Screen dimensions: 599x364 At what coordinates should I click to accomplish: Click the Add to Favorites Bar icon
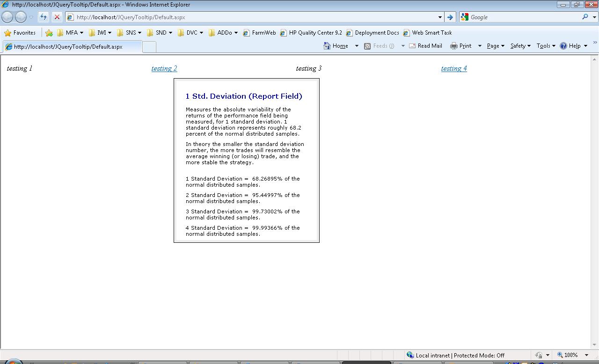click(x=49, y=33)
